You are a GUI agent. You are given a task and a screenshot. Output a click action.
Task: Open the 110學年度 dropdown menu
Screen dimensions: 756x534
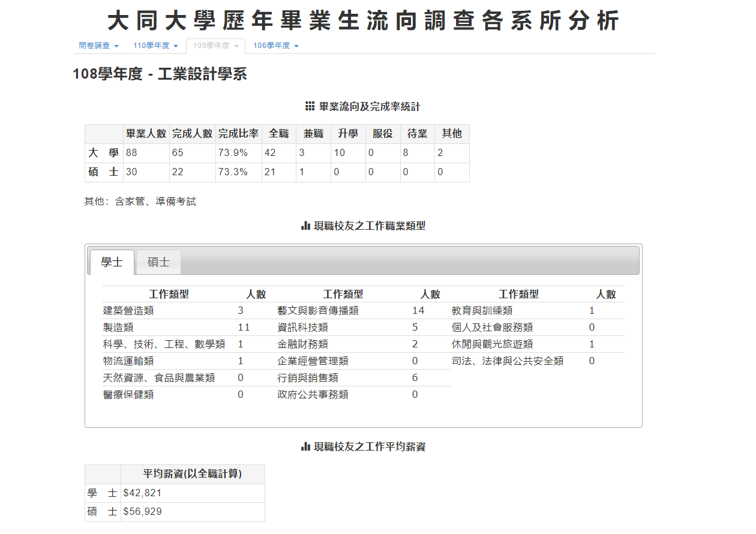click(x=156, y=46)
